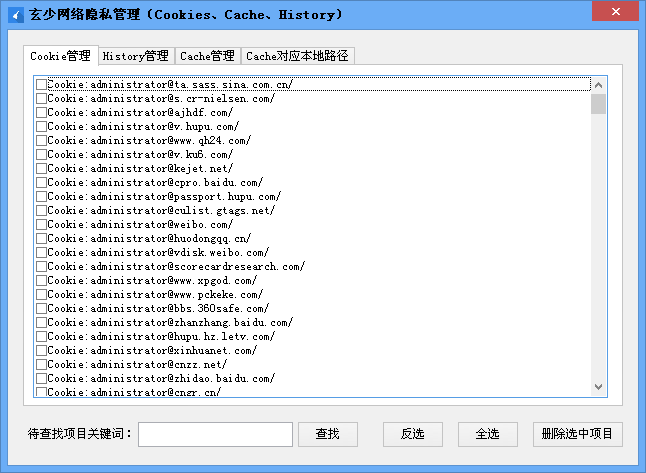This screenshot has height=473, width=646.
Task: Open the History管理 tab
Action: [136, 56]
